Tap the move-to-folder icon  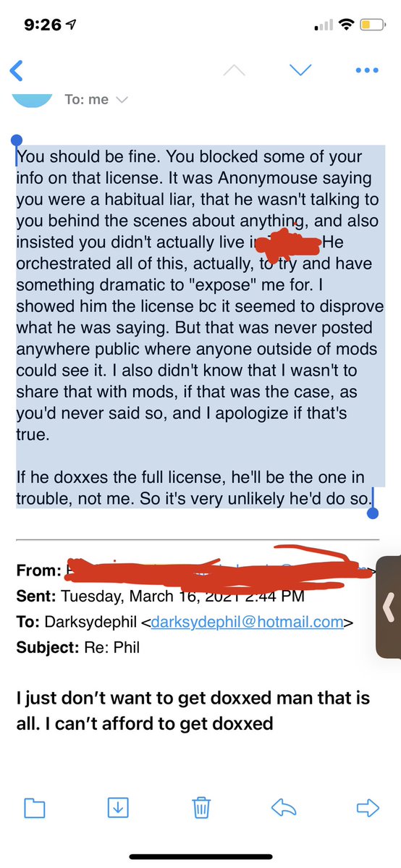34,807
